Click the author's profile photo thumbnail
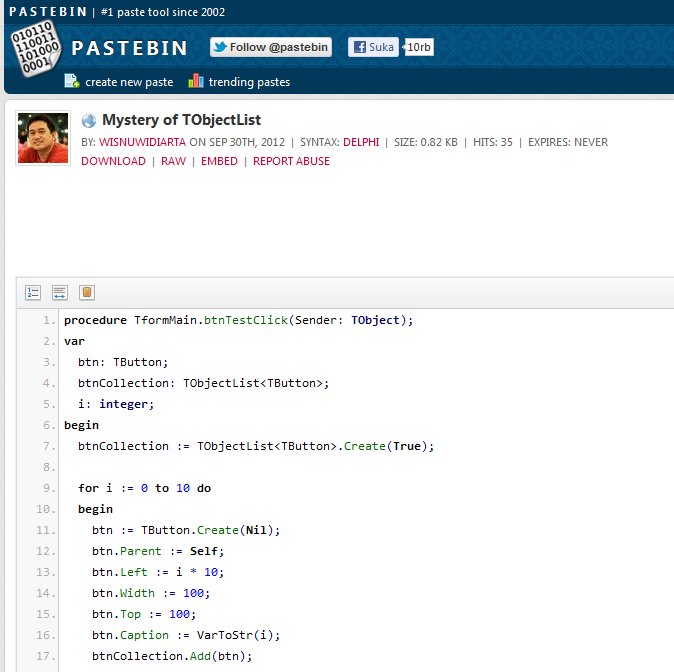 43,138
